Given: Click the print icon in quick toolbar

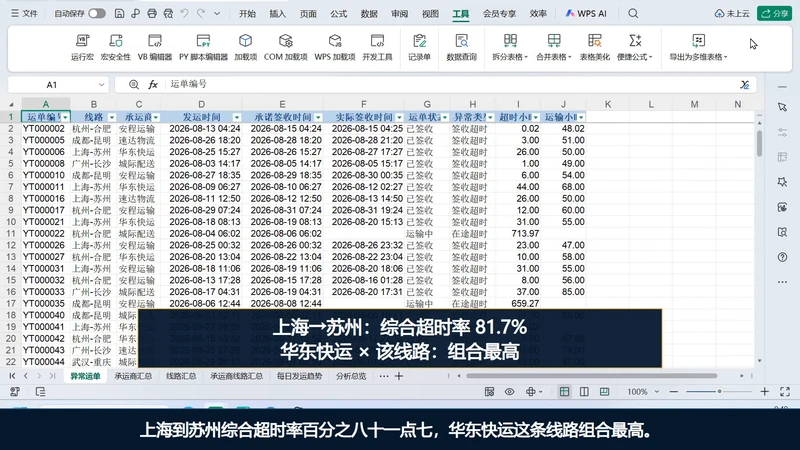Looking at the screenshot, I should pos(152,14).
